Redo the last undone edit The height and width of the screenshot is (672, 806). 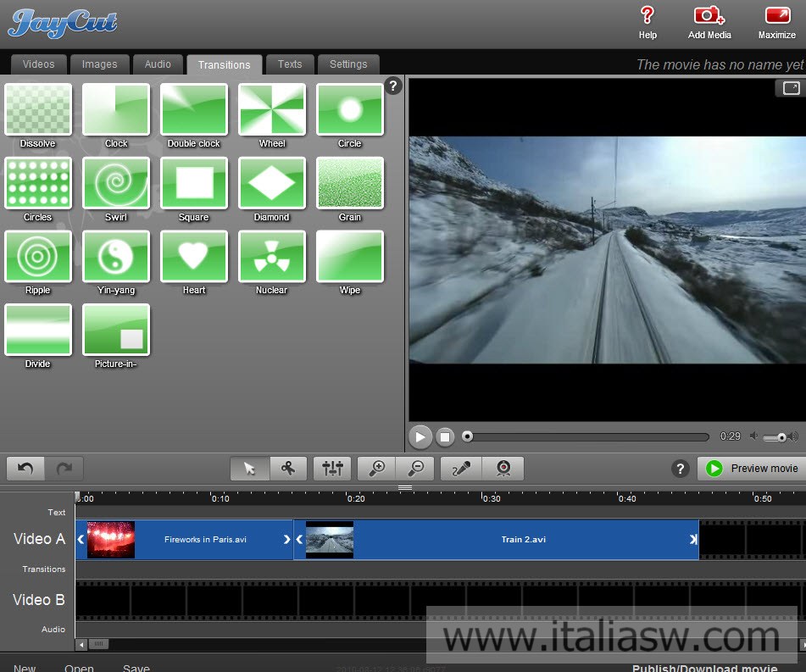(64, 469)
